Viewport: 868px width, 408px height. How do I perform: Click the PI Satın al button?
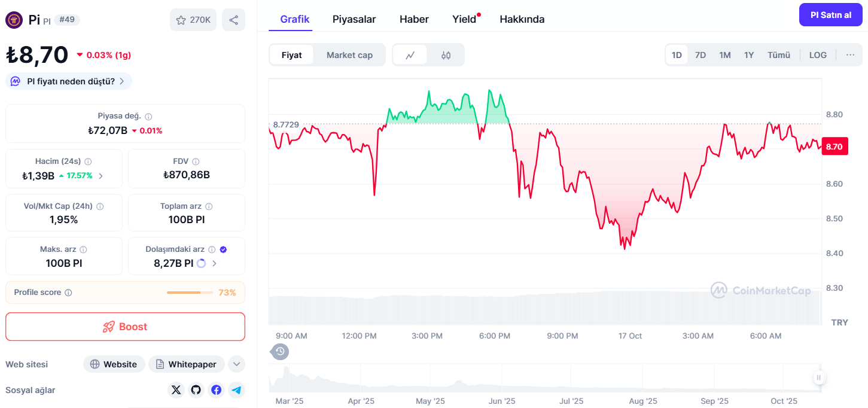point(831,14)
